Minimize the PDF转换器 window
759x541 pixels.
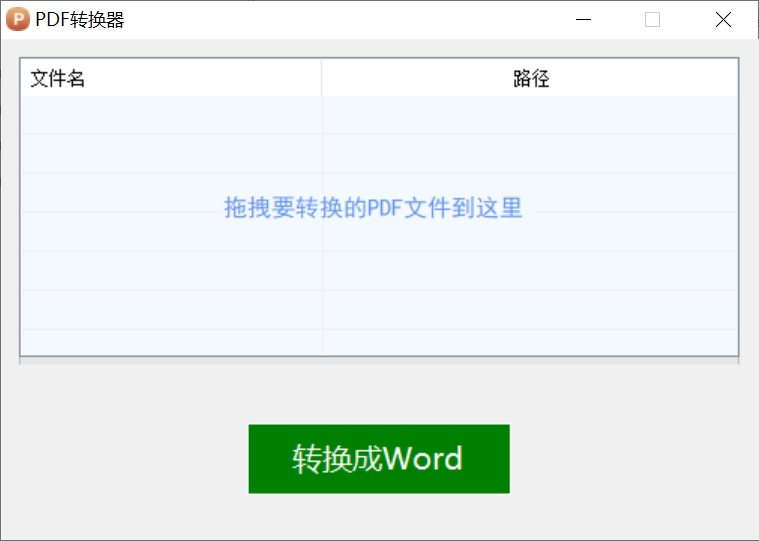click(583, 19)
